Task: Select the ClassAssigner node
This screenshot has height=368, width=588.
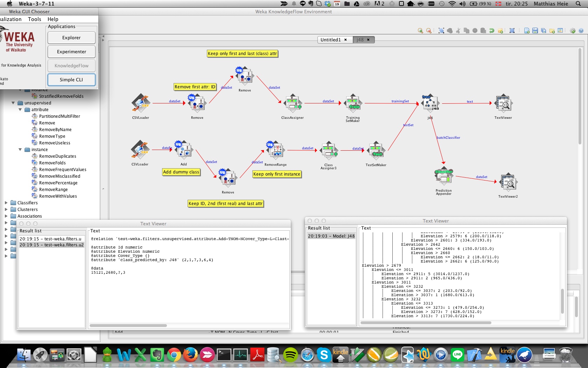Action: click(293, 103)
